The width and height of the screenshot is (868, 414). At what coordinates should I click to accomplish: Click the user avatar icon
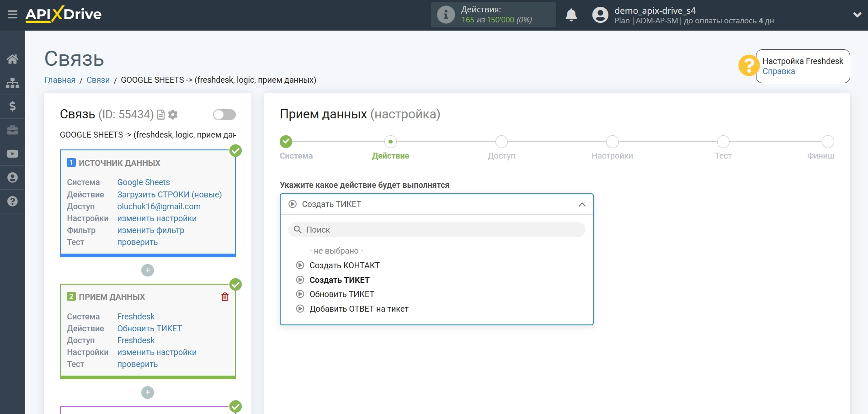click(600, 15)
